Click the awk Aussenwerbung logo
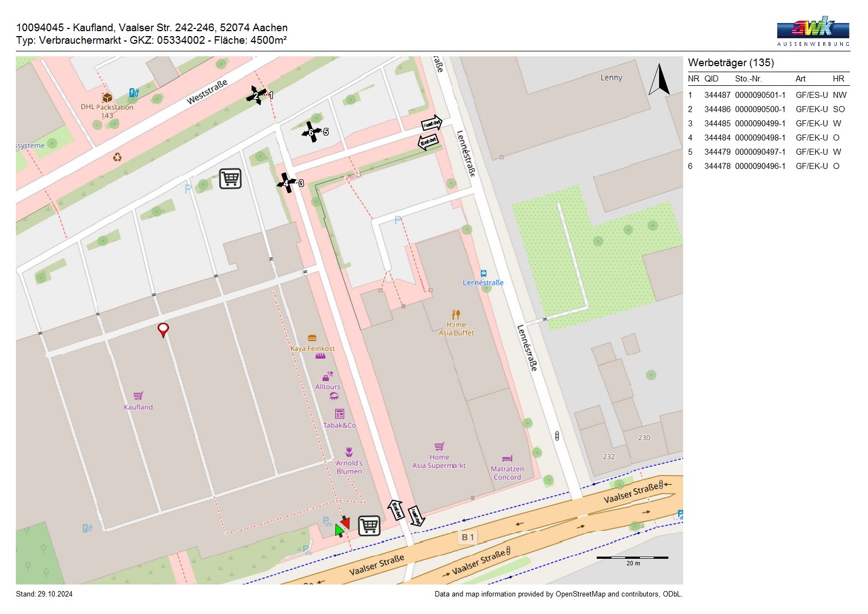 [x=813, y=31]
